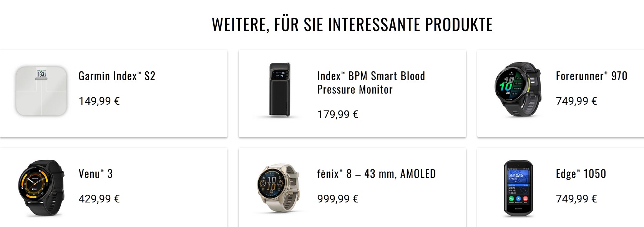This screenshot has width=644, height=227.
Task: Click the 749,99 € price under Edge 1050
Action: coord(576,199)
